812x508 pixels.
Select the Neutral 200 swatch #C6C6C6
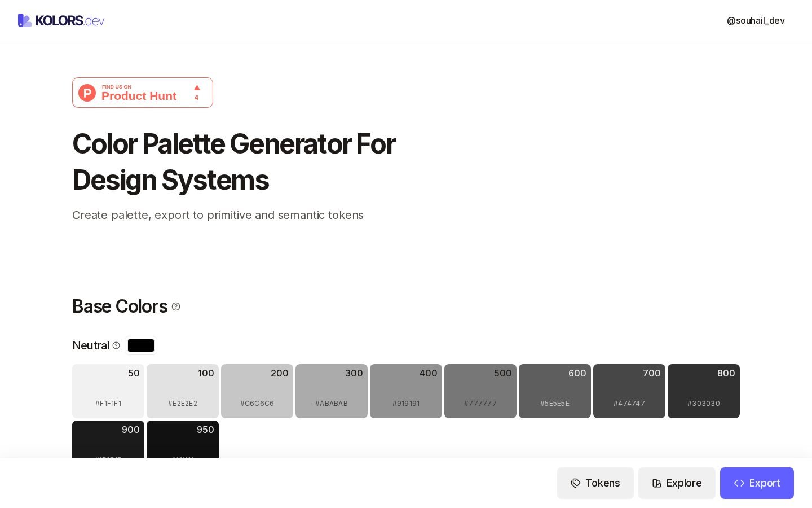tap(257, 391)
